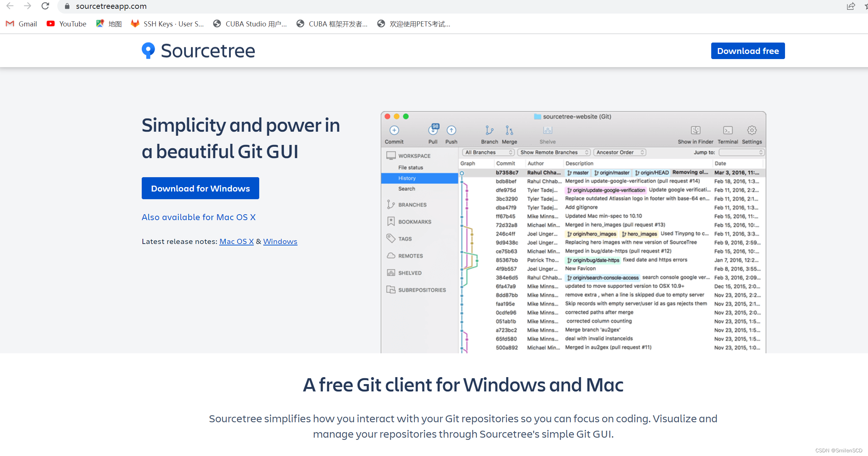Image resolution: width=868 pixels, height=456 pixels.
Task: Click the Author column header
Action: point(536,163)
